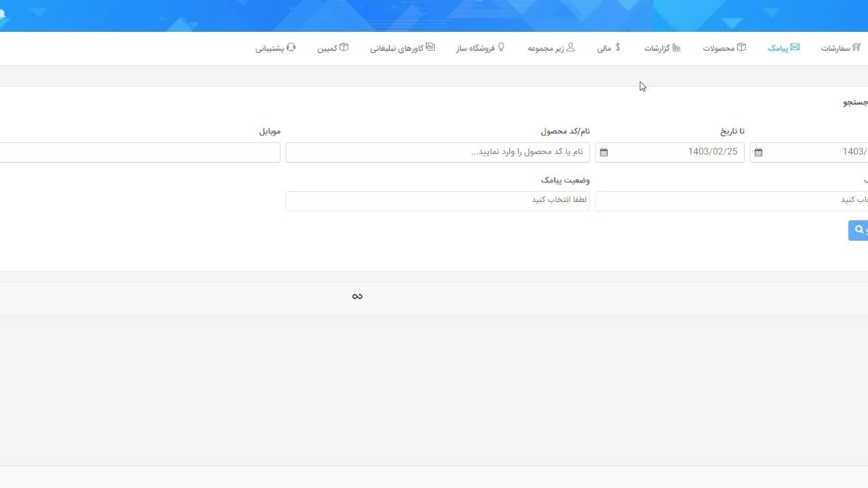Screen dimensions: 868x488
Task: Open the کمپین menu item
Action: click(x=332, y=48)
